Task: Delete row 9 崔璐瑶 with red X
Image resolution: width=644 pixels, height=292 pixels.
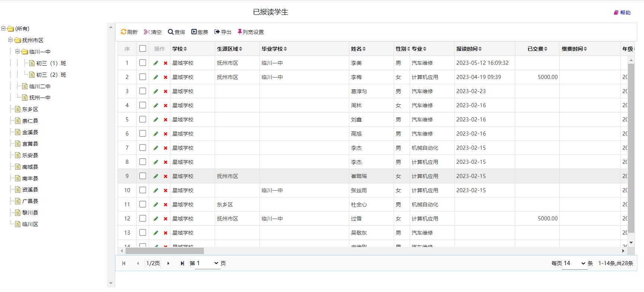Action: pyautogui.click(x=165, y=177)
